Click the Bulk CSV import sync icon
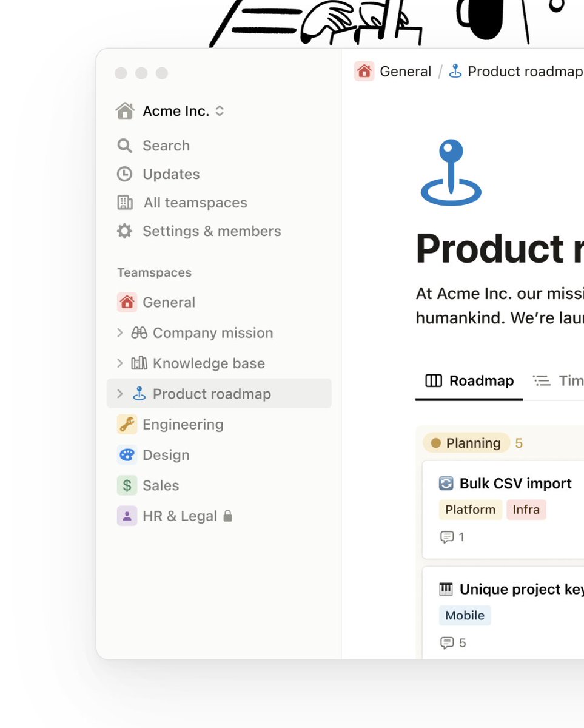584x728 pixels. tap(446, 484)
